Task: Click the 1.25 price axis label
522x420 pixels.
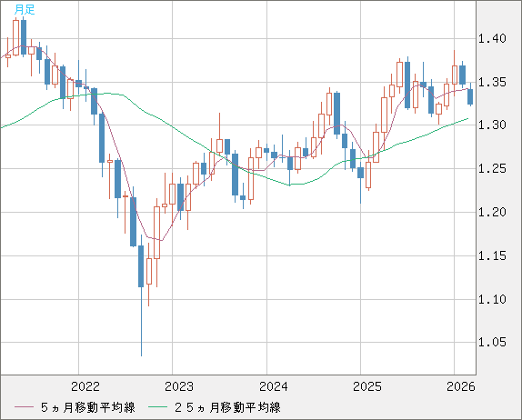Action: tap(492, 169)
